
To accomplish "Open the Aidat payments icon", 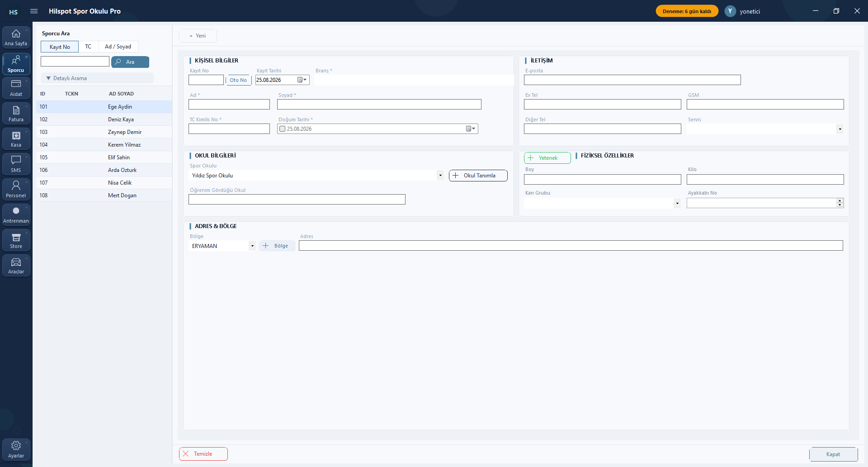I will 16,88.
